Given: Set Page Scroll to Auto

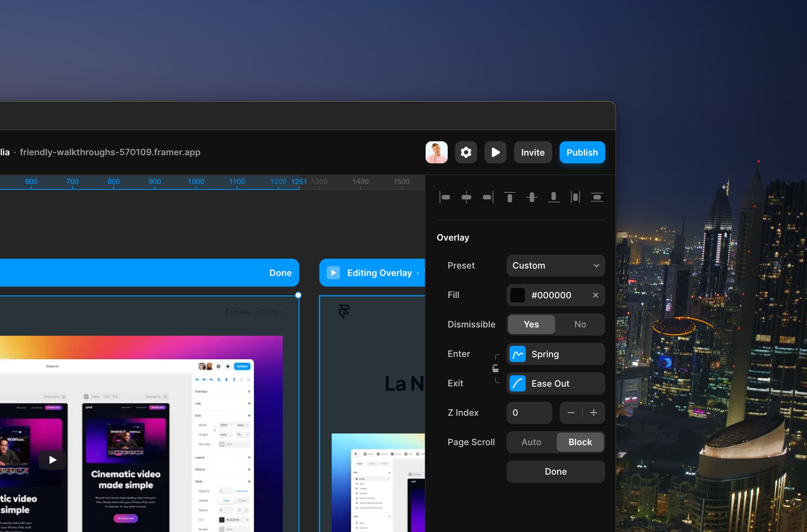Looking at the screenshot, I should pyautogui.click(x=531, y=442).
